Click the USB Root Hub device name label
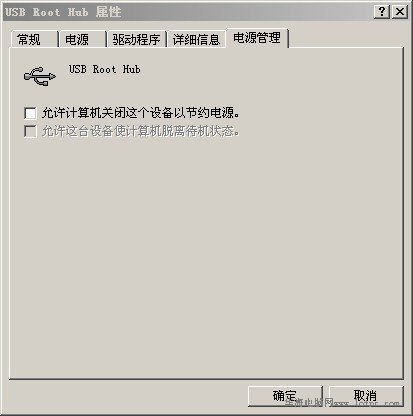413x416 pixels. (105, 69)
